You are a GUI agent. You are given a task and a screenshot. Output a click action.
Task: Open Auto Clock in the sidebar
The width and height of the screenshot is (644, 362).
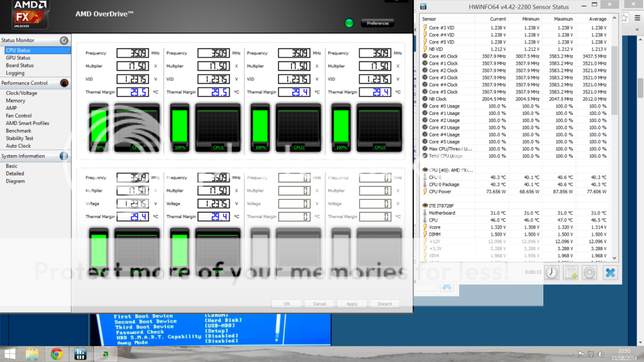[18, 146]
